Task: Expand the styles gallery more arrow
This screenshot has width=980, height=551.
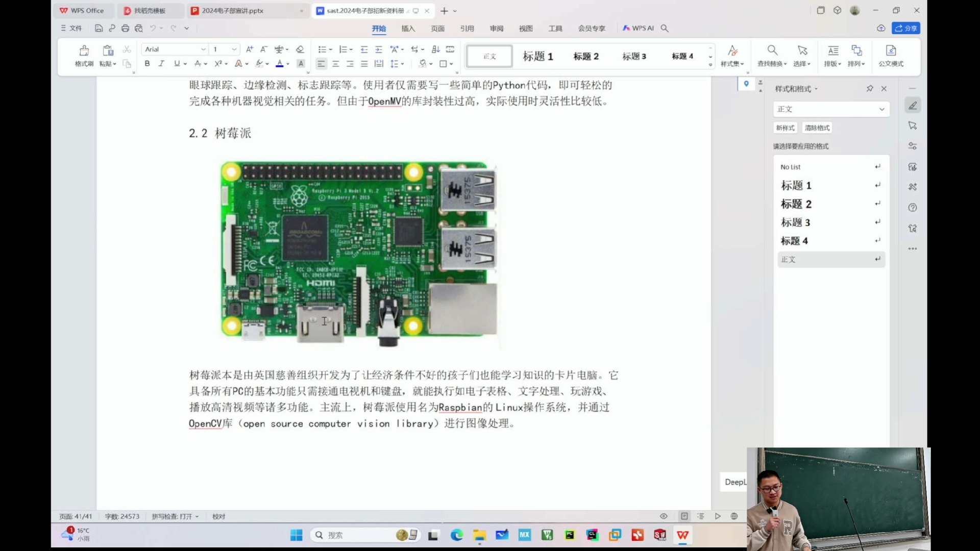Action: pyautogui.click(x=710, y=65)
